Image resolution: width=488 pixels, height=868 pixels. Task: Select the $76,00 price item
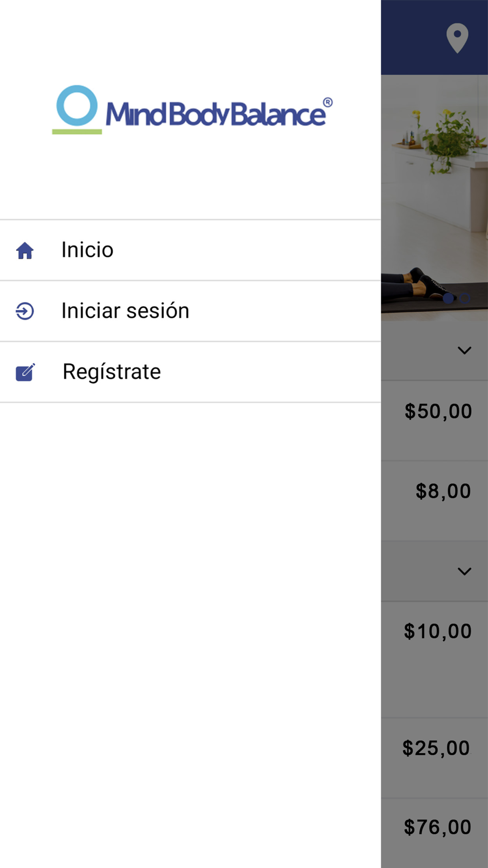438,827
